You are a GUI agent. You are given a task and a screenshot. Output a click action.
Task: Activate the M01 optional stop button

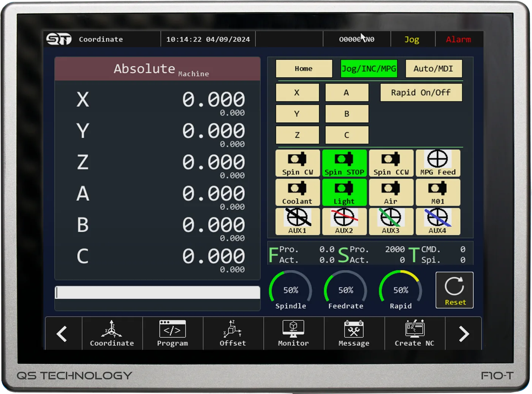point(438,193)
